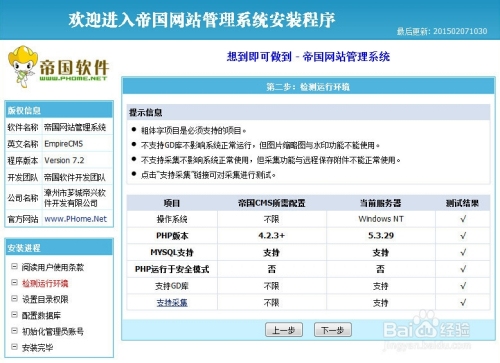Viewport: 500px width, 363px height.
Task: Click the 欢迎进入帝国网站管理系统安装程序 title
Action: coord(202,20)
